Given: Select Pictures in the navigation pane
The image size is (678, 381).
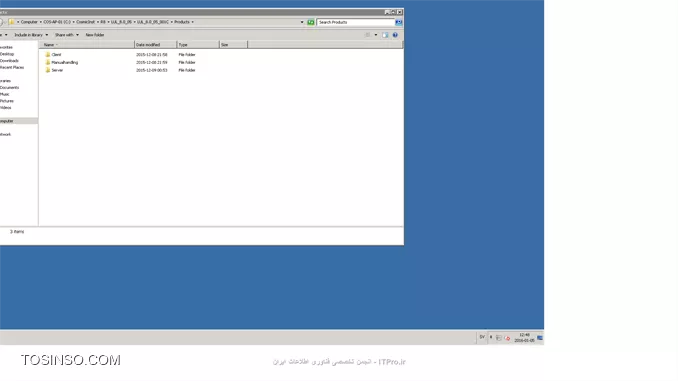Looking at the screenshot, I should (x=7, y=101).
